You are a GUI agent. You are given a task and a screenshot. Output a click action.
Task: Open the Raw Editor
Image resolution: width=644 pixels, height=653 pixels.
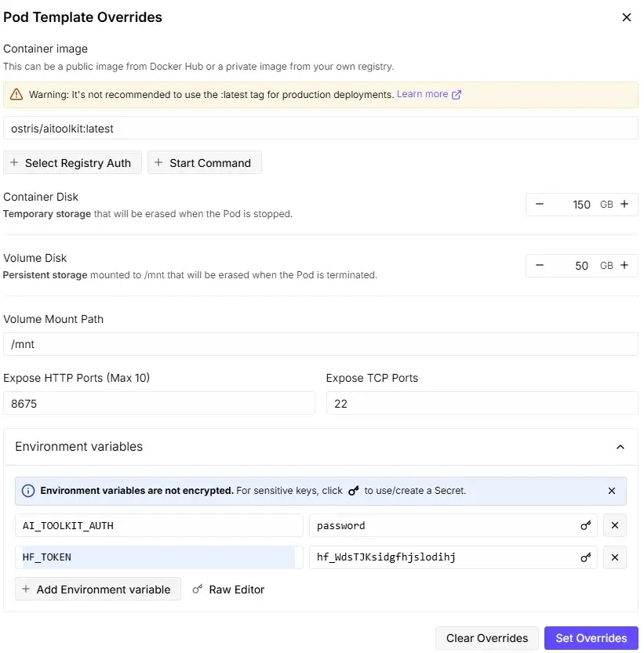[229, 590]
